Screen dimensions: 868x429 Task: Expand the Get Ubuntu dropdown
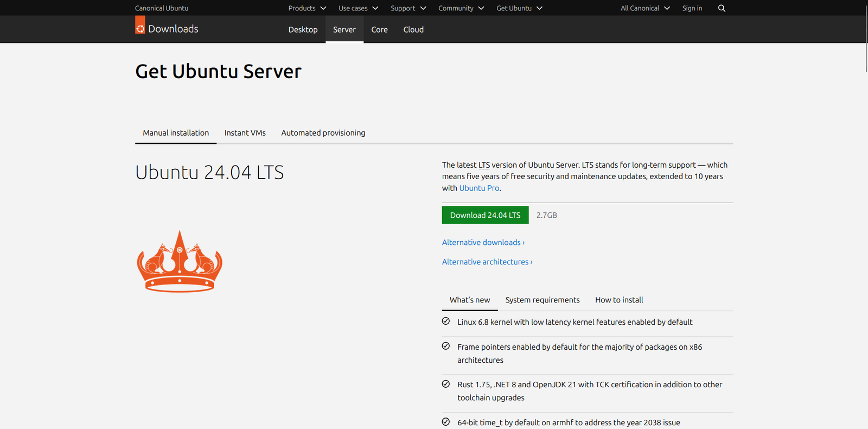[x=519, y=8]
